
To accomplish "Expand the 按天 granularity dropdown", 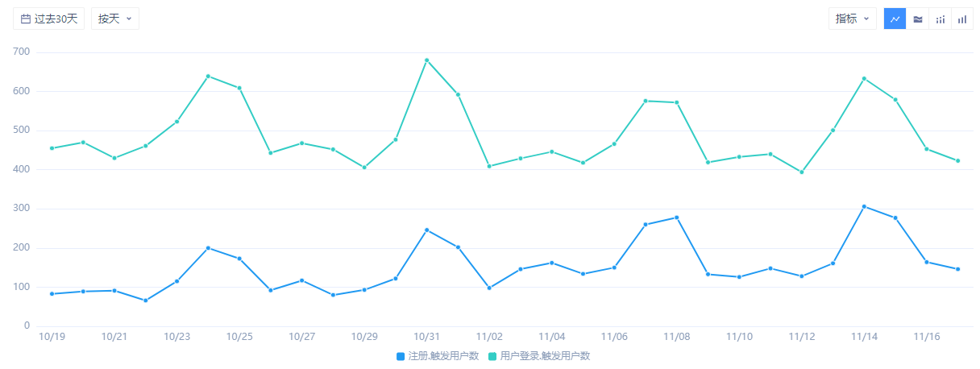I will 114,19.
